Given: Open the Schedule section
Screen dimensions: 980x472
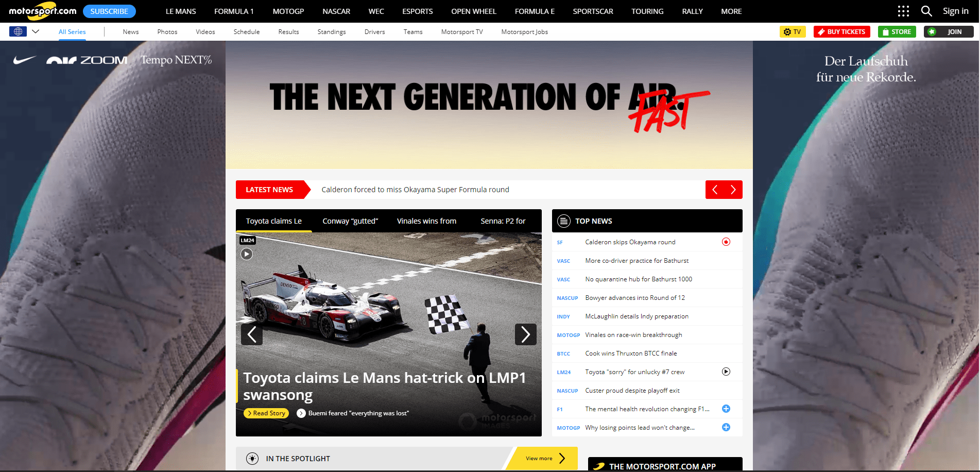Looking at the screenshot, I should tap(247, 32).
